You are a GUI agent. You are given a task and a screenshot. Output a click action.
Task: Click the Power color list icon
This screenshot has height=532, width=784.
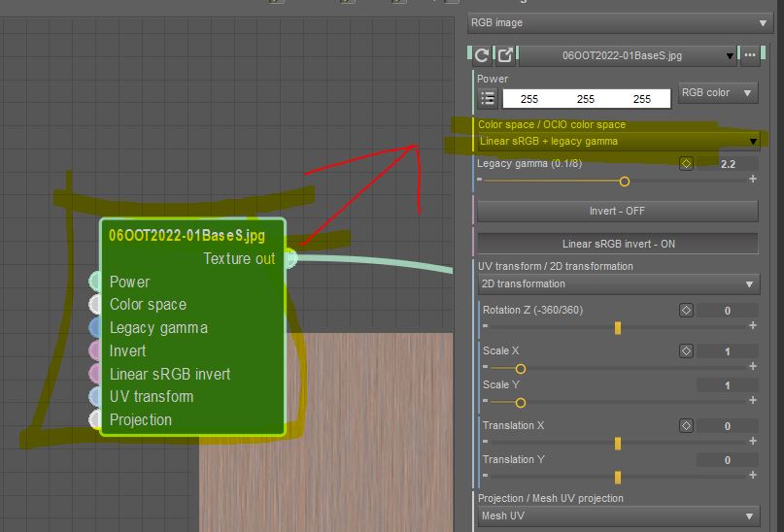point(488,98)
